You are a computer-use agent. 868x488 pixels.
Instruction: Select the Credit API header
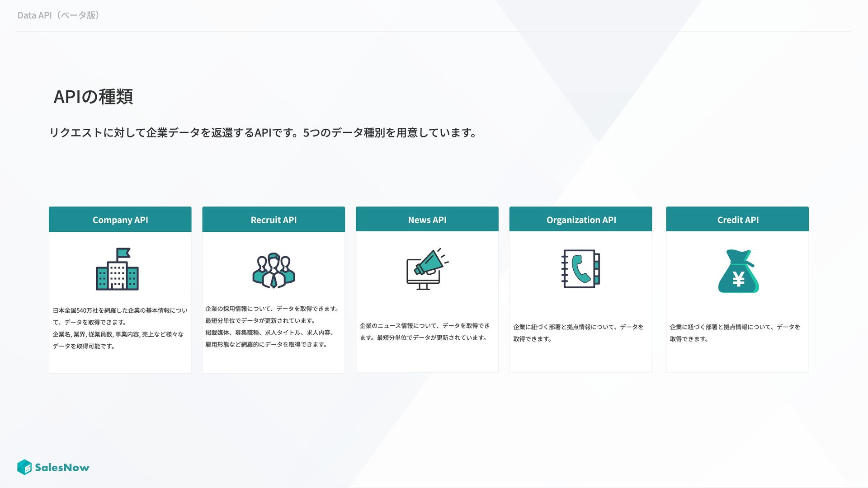(x=737, y=220)
